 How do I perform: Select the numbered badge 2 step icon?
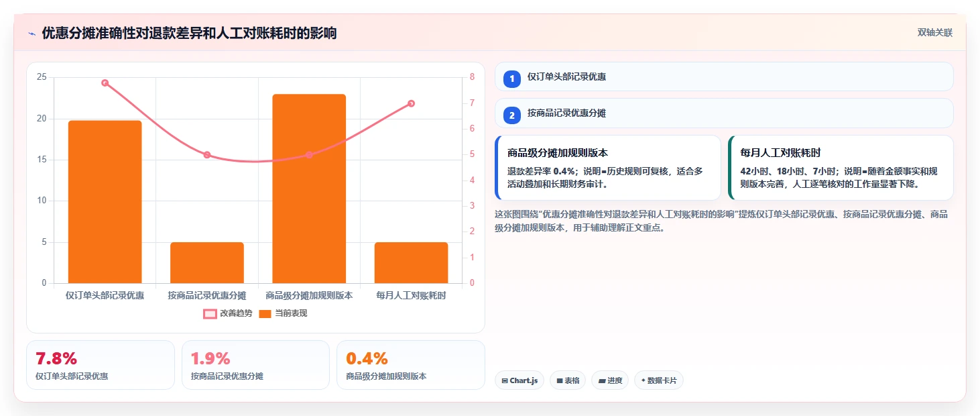tap(512, 115)
